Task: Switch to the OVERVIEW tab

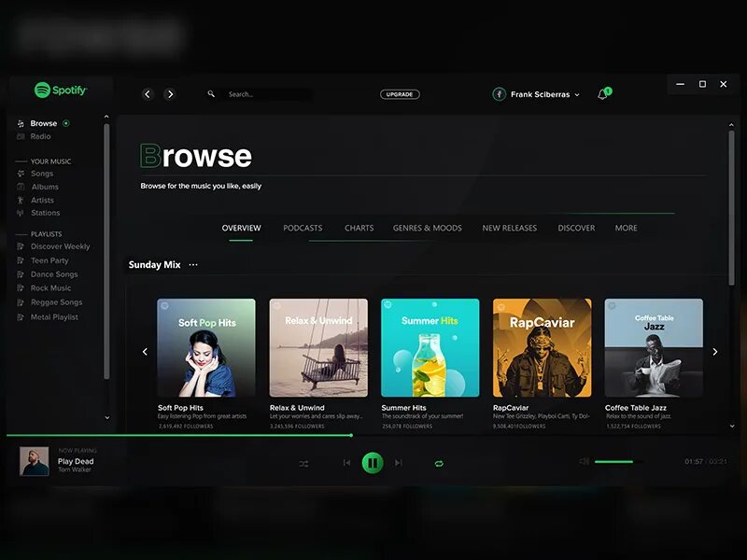Action: tap(241, 228)
